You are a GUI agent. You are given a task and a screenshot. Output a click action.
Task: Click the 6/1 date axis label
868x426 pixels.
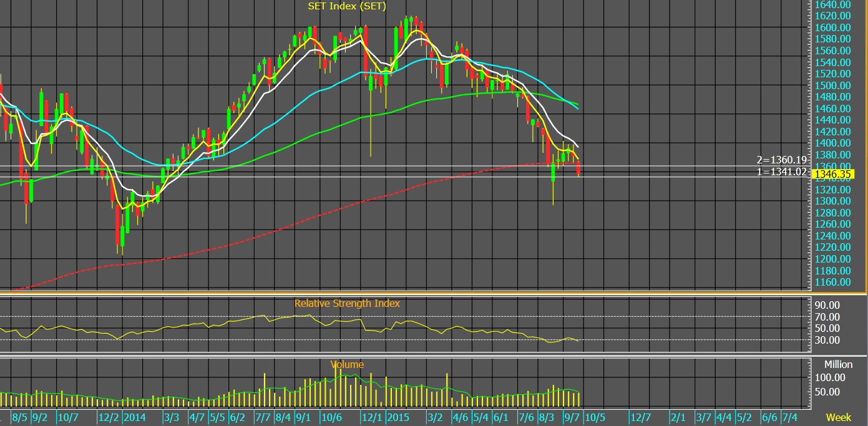(x=500, y=417)
